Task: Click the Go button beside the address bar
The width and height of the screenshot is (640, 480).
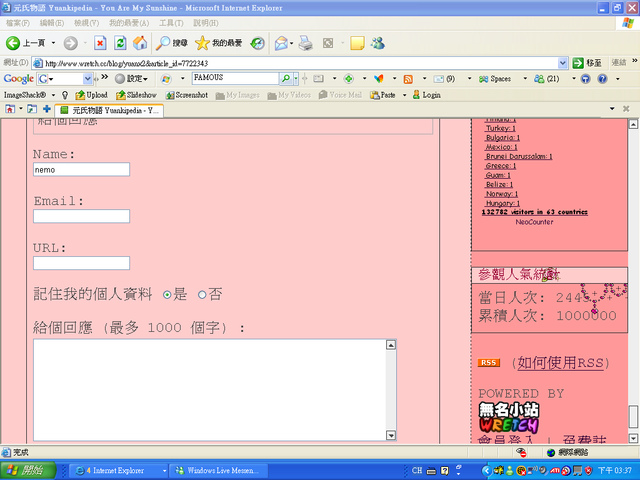Action: pyautogui.click(x=587, y=63)
